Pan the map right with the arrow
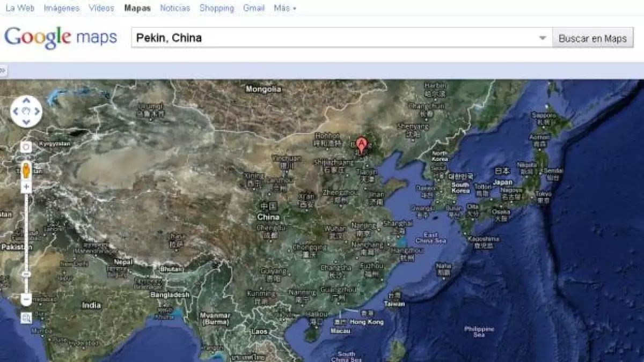644x362 pixels. [36, 112]
